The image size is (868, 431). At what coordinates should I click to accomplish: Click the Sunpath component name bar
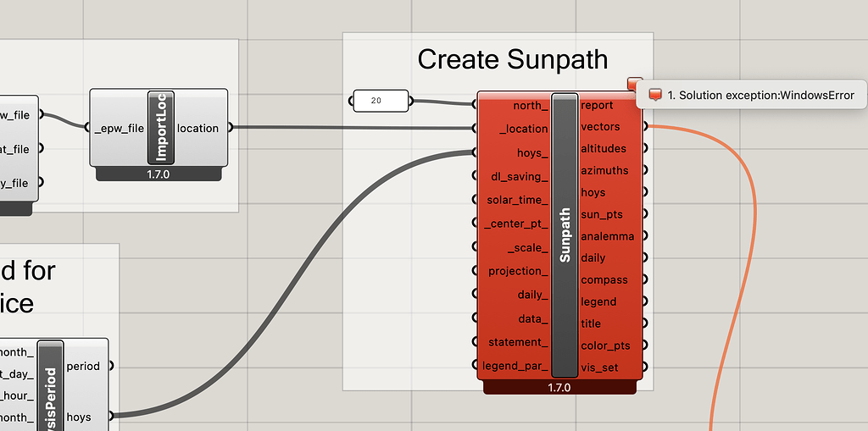[565, 235]
